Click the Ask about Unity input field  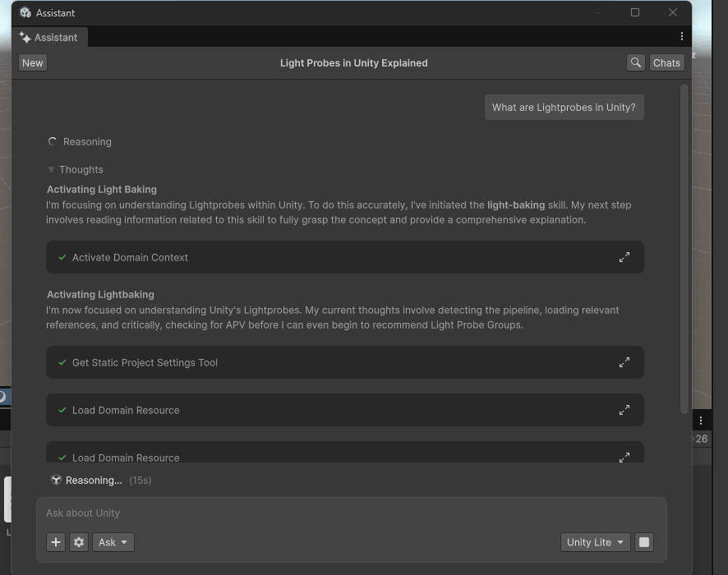(352, 513)
